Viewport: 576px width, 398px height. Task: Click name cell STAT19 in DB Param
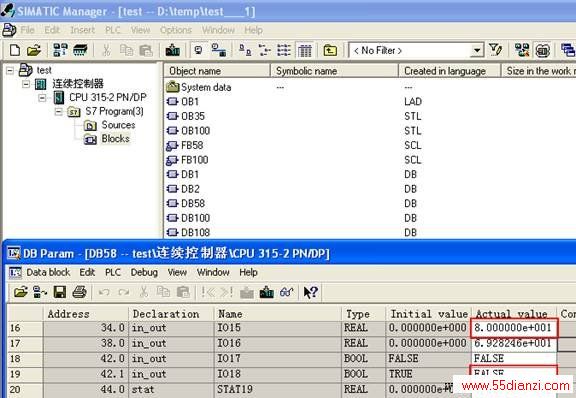click(x=277, y=389)
